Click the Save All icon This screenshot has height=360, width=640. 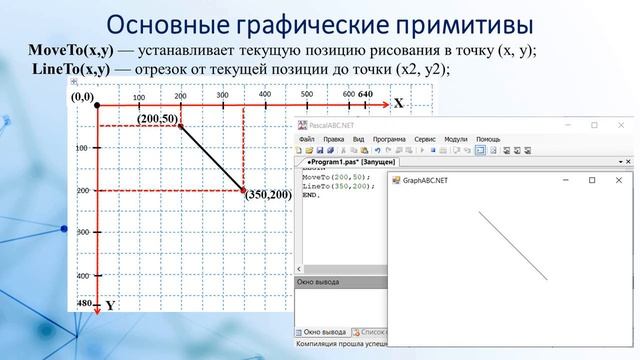click(x=330, y=151)
